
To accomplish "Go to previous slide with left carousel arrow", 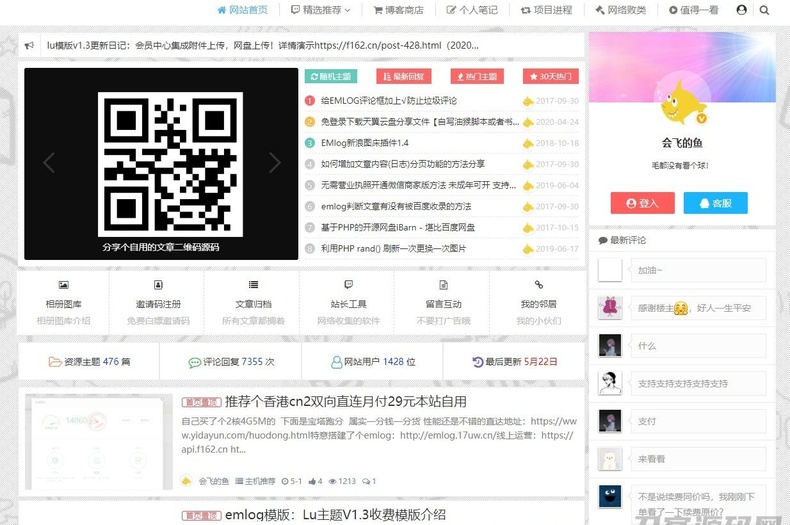I will point(49,163).
